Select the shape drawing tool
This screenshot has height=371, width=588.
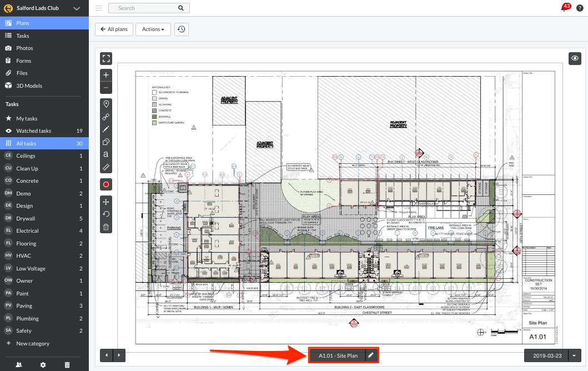105,142
